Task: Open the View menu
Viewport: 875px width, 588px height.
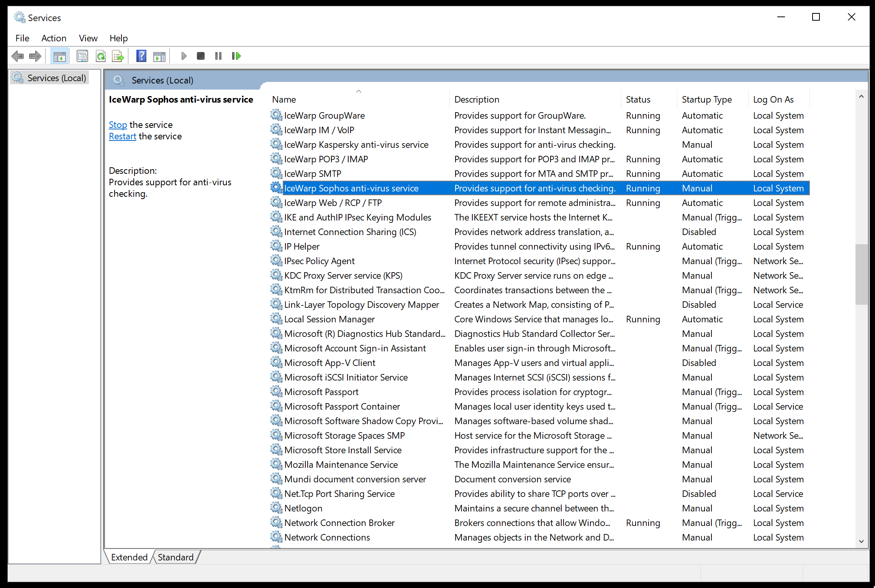Action: [x=88, y=38]
